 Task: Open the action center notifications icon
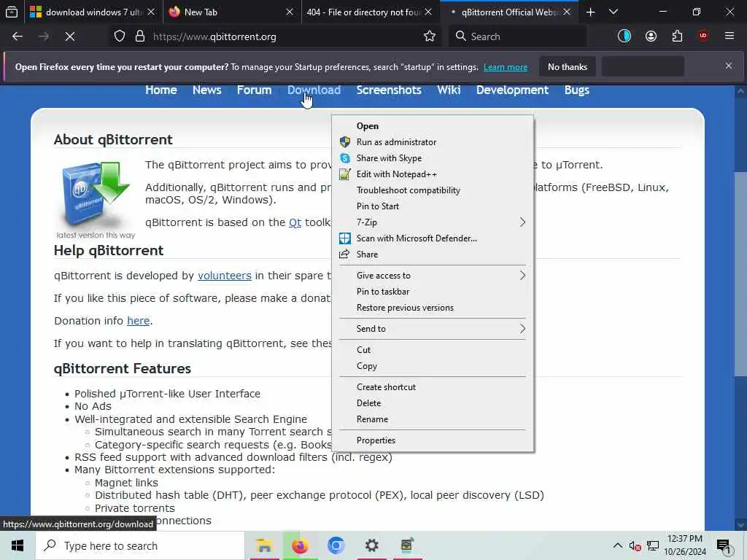(x=724, y=545)
